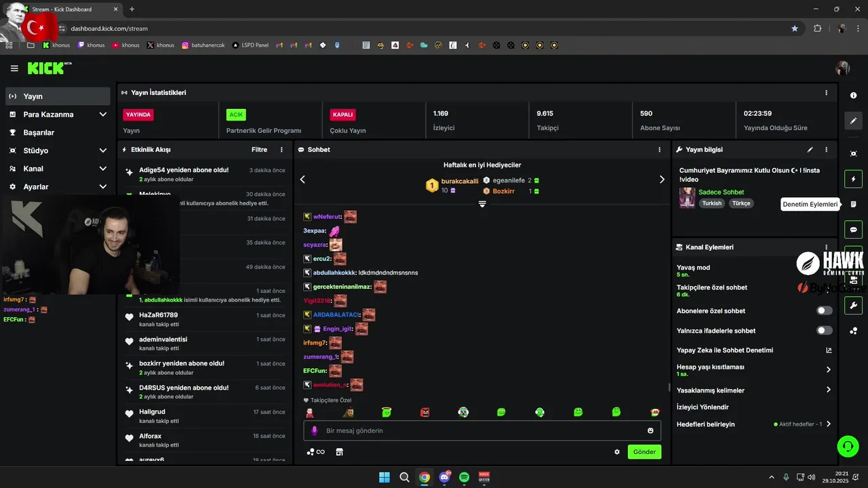Open Sohbet panel three-dot menu
This screenshot has height=488, width=868.
(x=659, y=149)
